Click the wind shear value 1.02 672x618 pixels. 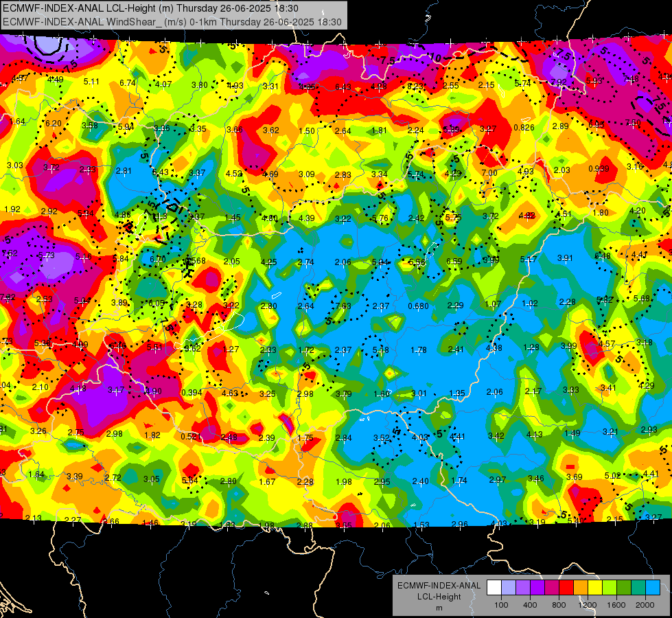pyautogui.click(x=530, y=304)
